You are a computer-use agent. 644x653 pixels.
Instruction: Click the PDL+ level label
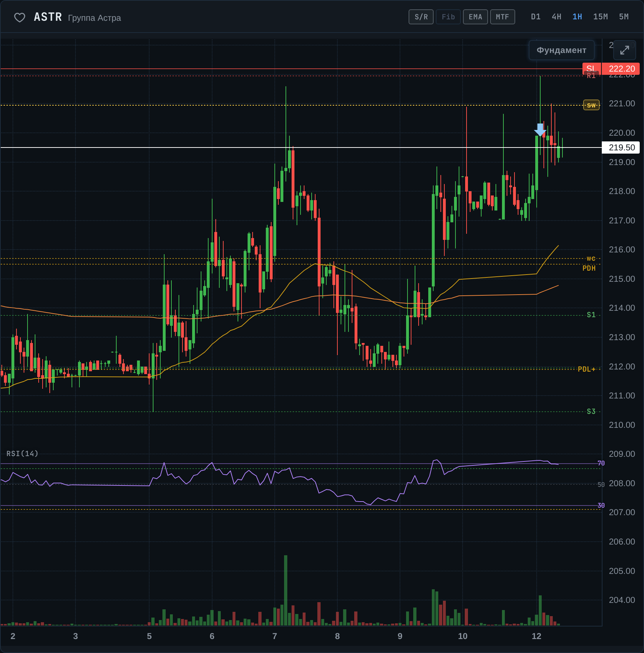coord(587,369)
